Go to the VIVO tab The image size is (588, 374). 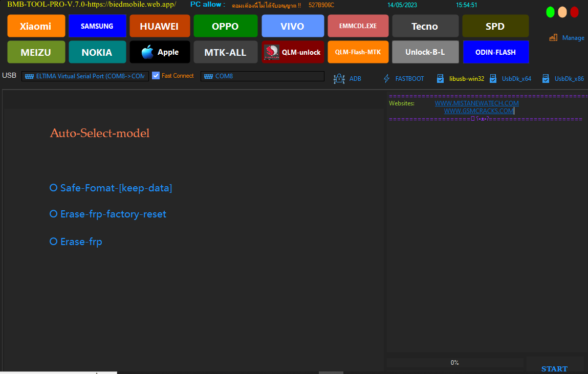click(x=293, y=26)
